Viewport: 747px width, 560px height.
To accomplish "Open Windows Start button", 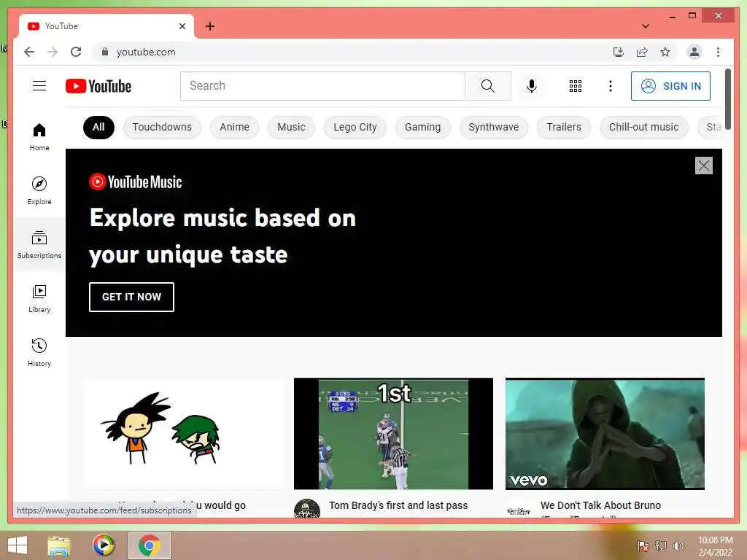I will pyautogui.click(x=18, y=545).
